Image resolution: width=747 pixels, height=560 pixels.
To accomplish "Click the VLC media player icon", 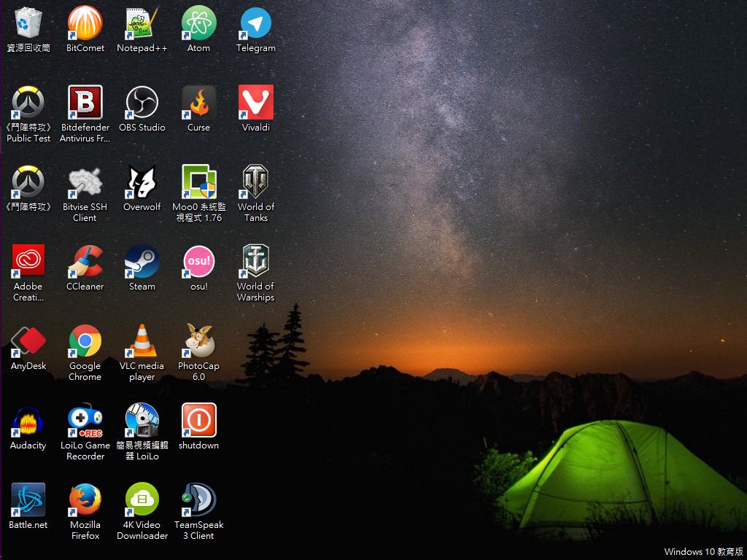I will (142, 341).
